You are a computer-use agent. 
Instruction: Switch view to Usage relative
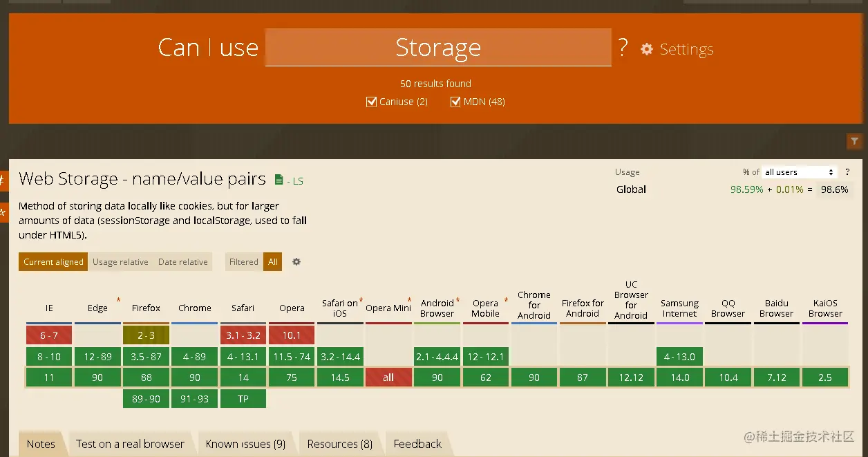pyautogui.click(x=120, y=262)
